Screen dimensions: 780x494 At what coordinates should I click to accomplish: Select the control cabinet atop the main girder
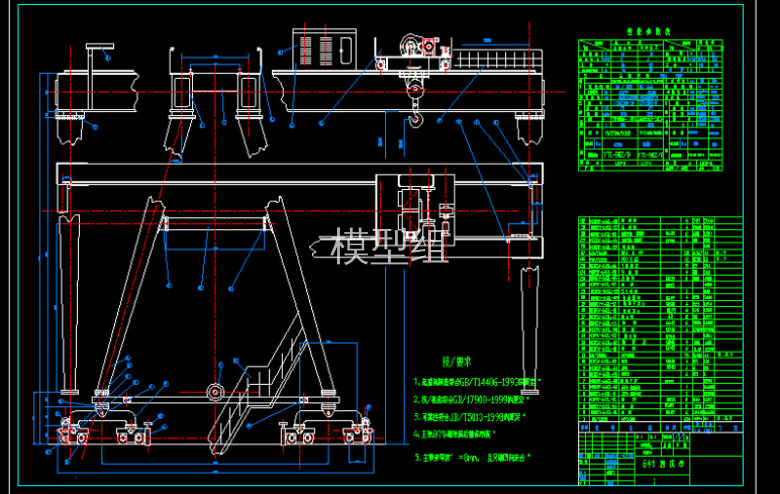click(x=324, y=48)
